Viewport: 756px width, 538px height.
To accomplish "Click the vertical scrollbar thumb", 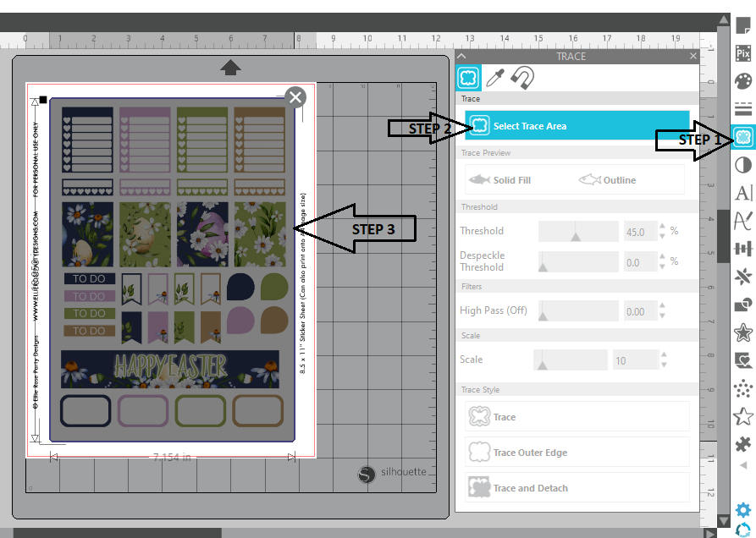I will click(723, 236).
